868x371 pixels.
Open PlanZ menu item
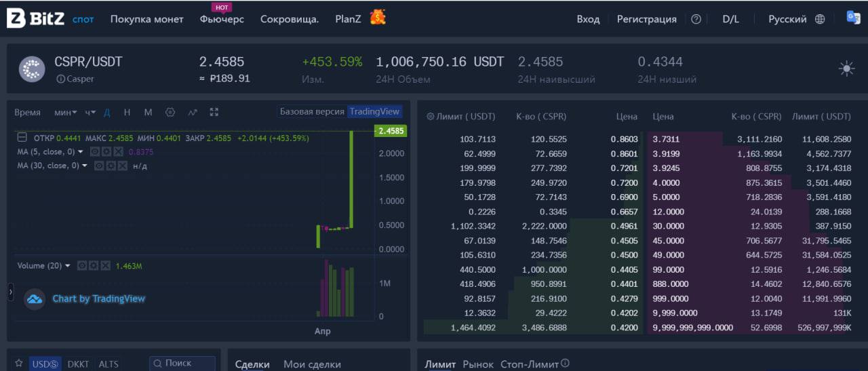tap(348, 19)
